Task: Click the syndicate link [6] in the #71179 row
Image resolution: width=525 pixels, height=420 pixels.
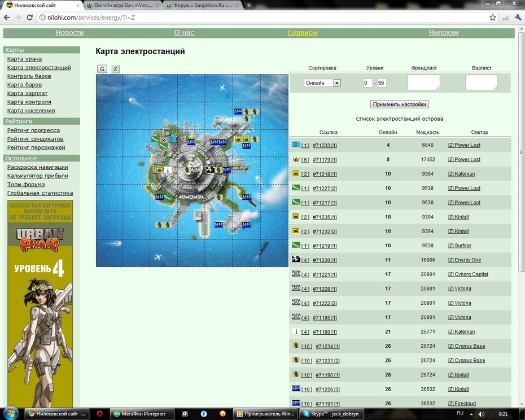Action: coord(305,160)
